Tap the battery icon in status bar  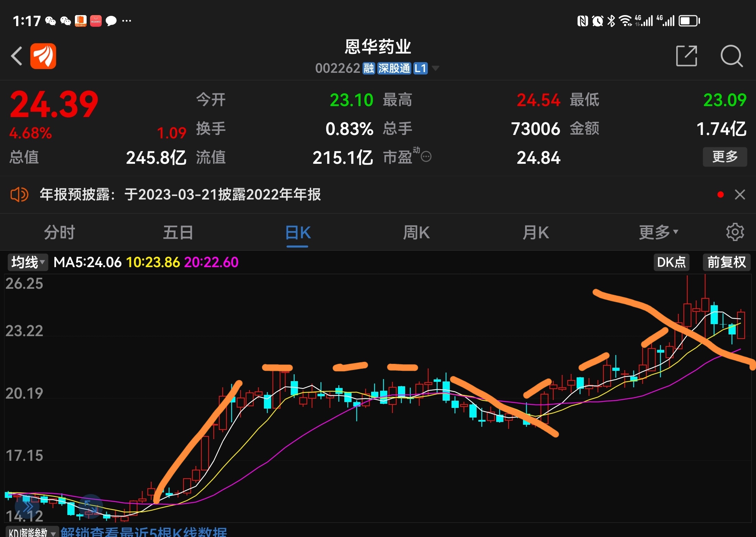(x=689, y=21)
